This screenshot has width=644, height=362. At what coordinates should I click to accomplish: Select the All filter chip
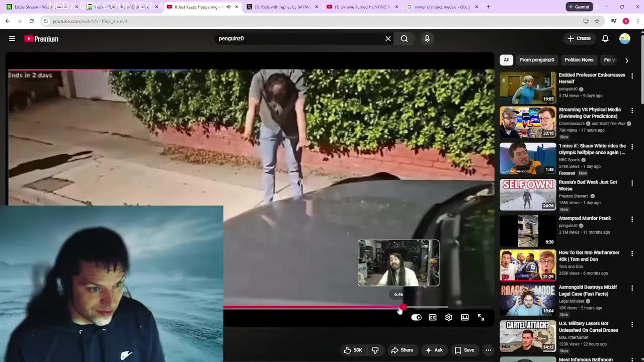(x=507, y=60)
